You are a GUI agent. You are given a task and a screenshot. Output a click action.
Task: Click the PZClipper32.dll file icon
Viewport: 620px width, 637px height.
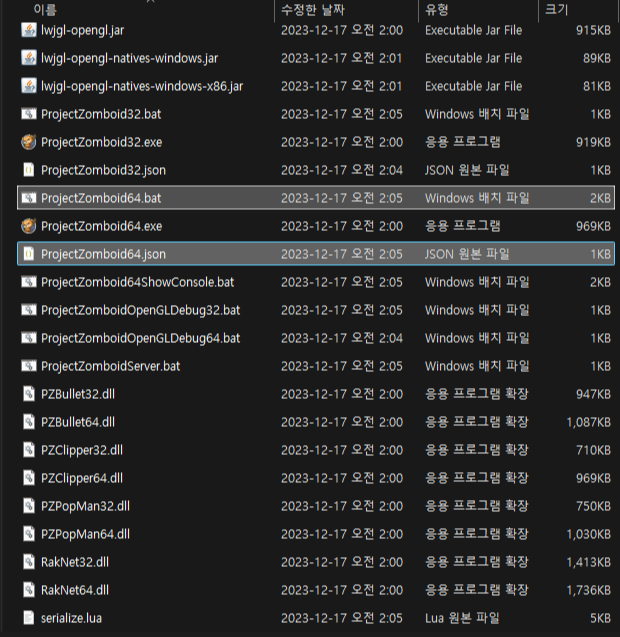(29, 450)
